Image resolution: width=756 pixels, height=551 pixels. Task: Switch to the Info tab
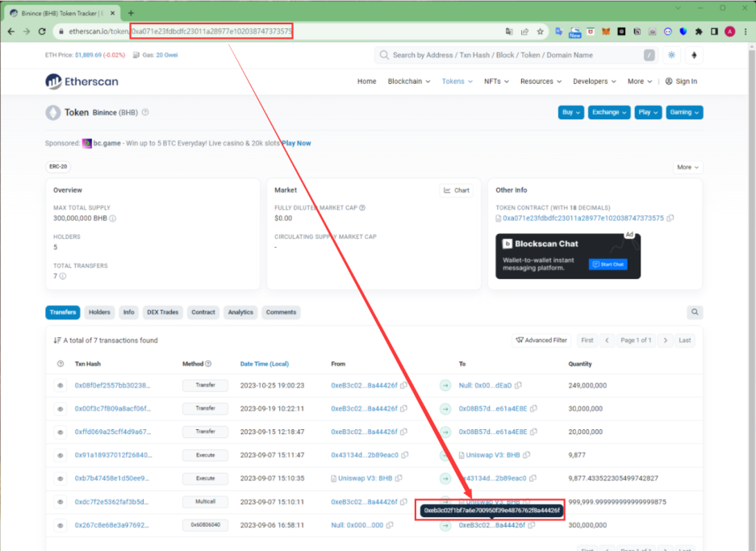[x=129, y=312]
